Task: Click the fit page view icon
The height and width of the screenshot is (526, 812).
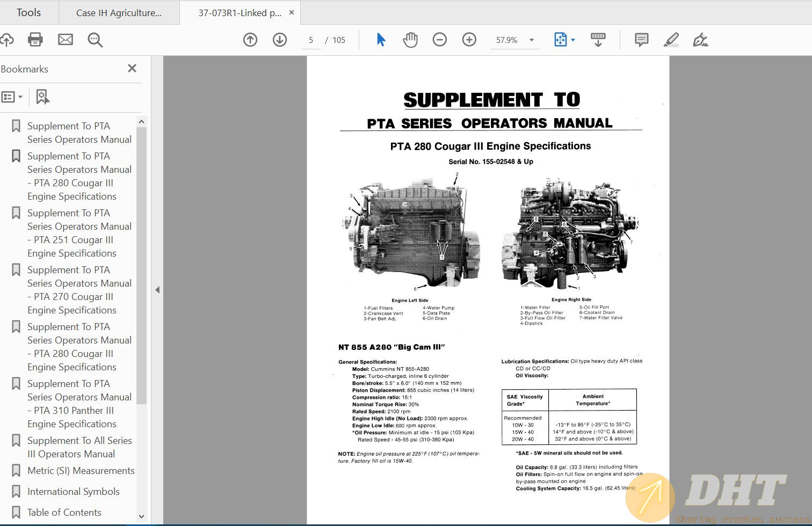Action: (x=560, y=40)
